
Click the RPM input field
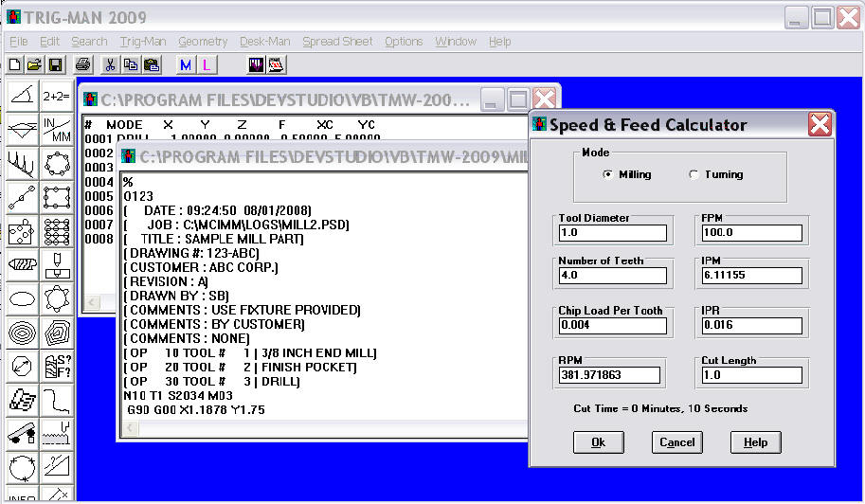tap(609, 375)
